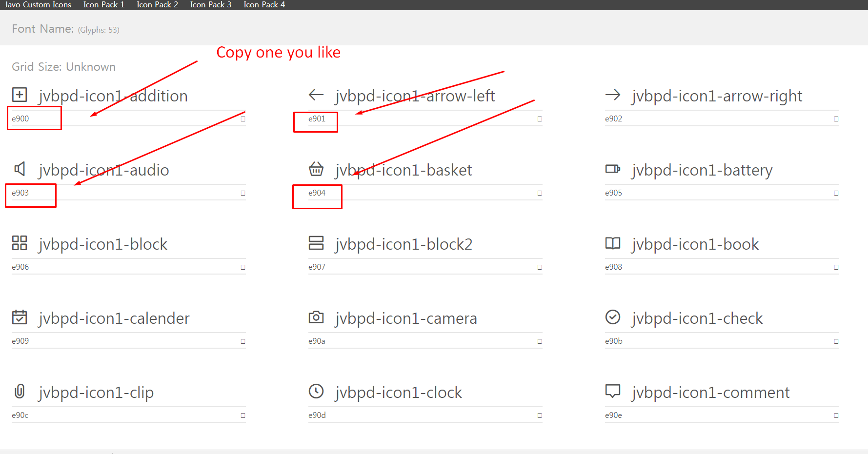Click the Font Name heading
This screenshot has width=868, height=454.
(43, 28)
